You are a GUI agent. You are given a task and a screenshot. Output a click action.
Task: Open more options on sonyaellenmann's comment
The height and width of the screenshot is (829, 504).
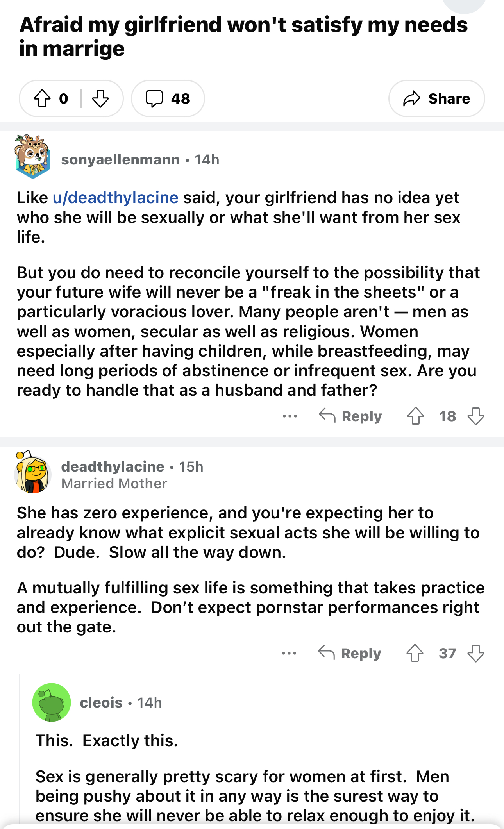[x=290, y=416]
